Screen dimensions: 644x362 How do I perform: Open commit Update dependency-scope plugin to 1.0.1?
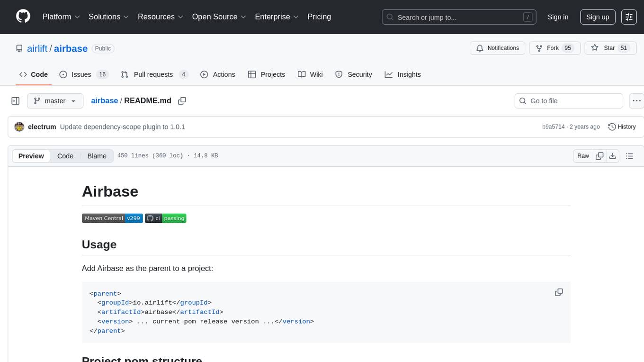[x=123, y=127]
